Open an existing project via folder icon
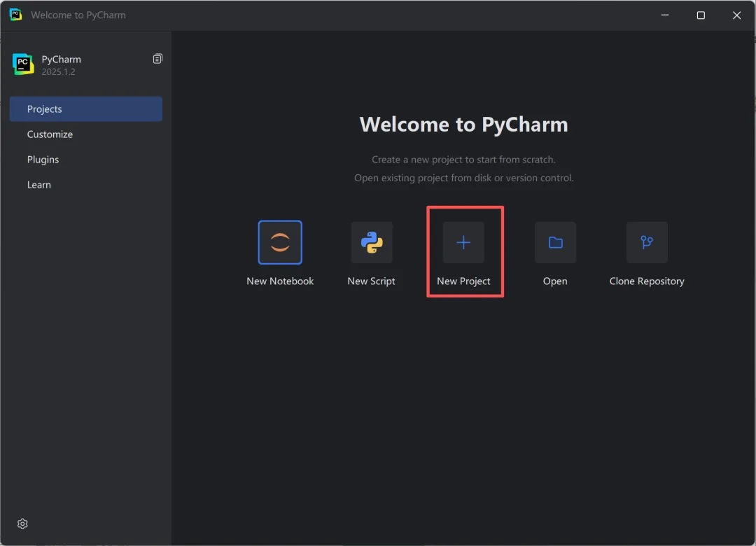Viewport: 756px width, 546px height. click(x=555, y=242)
